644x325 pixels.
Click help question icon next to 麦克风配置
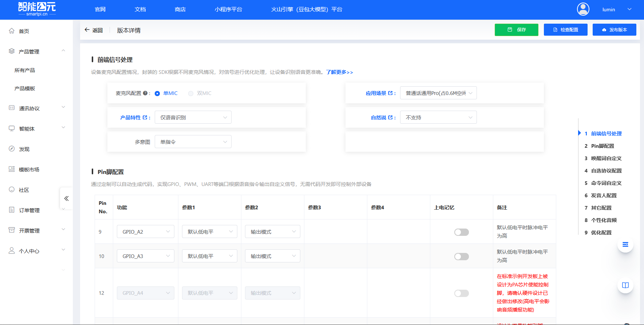(x=145, y=93)
